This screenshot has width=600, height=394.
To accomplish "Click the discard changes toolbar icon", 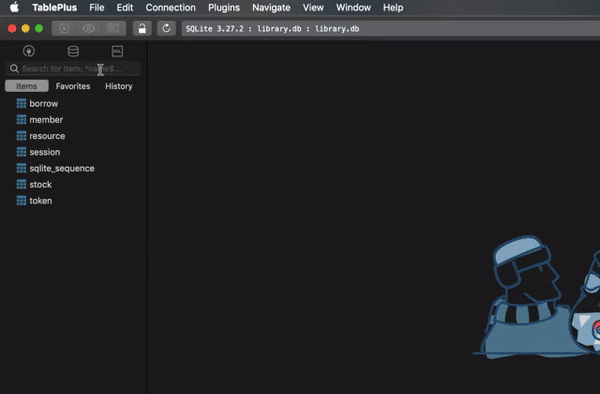I will (x=64, y=28).
